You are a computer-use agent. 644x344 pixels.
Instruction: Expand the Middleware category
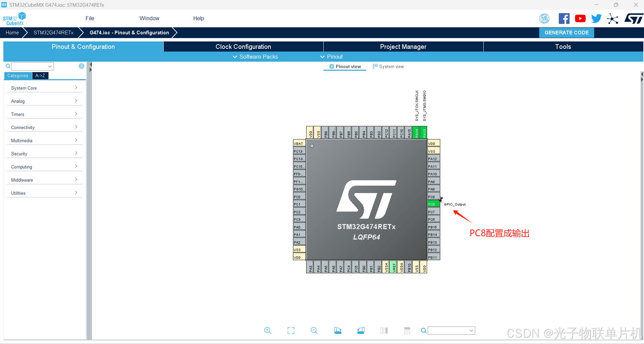coord(44,180)
